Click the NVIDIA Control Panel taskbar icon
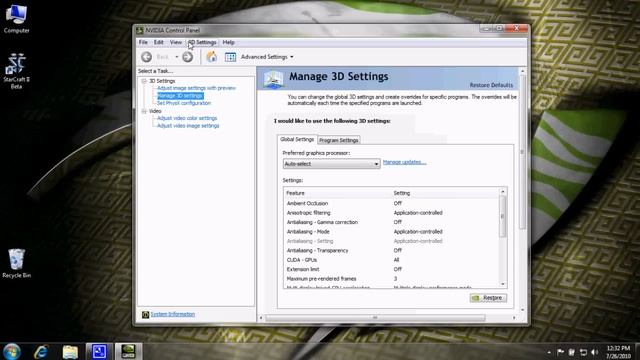This screenshot has width=640, height=360. pyautogui.click(x=129, y=351)
